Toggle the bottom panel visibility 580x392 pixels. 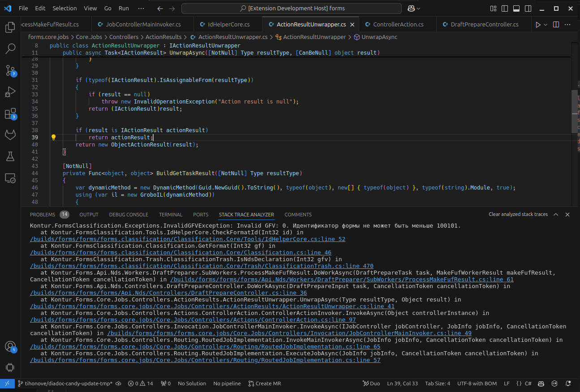tap(516, 8)
